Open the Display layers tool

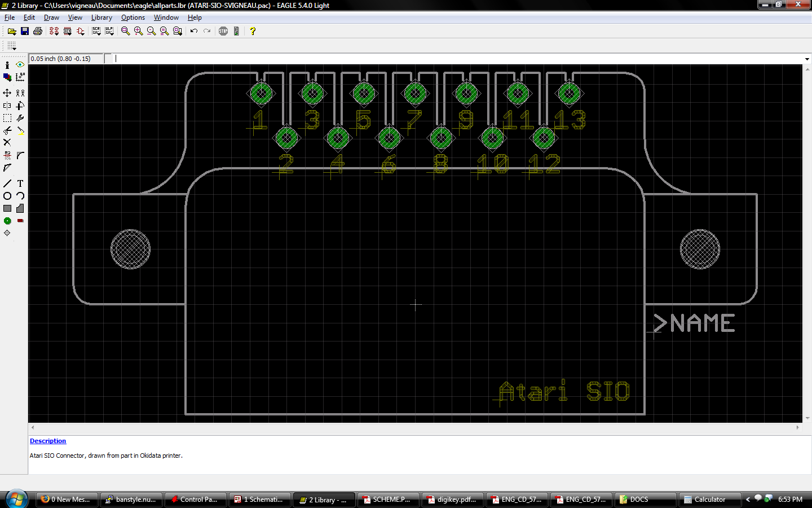(x=7, y=77)
